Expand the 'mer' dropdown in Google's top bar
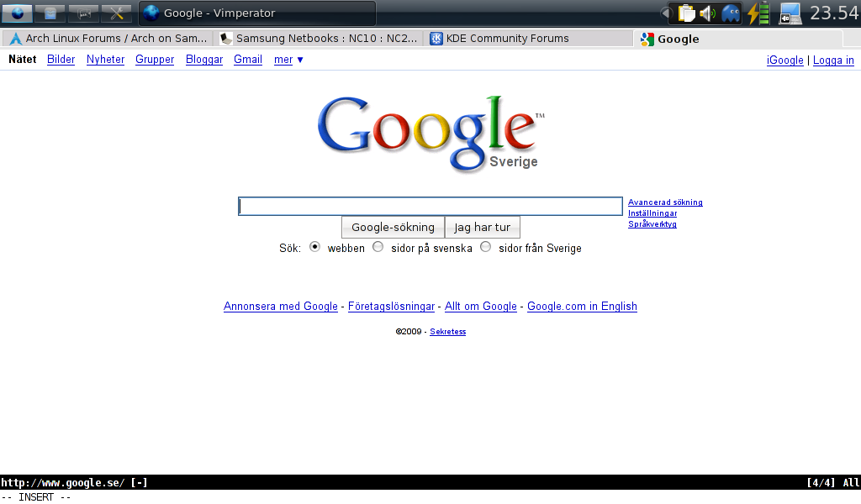This screenshot has height=504, width=861. coord(288,60)
